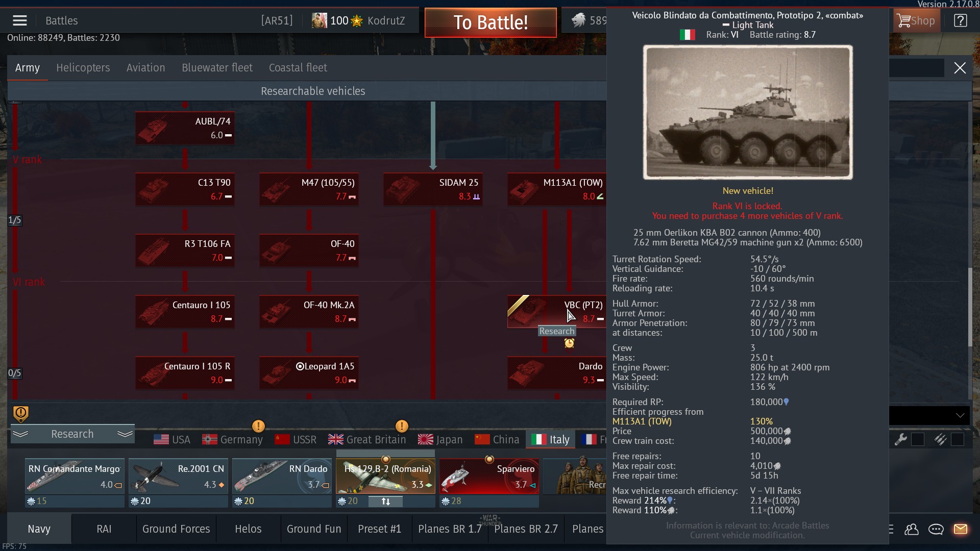Screen dimensions: 980x551
Task: Close the research tree window
Action: click(x=960, y=68)
